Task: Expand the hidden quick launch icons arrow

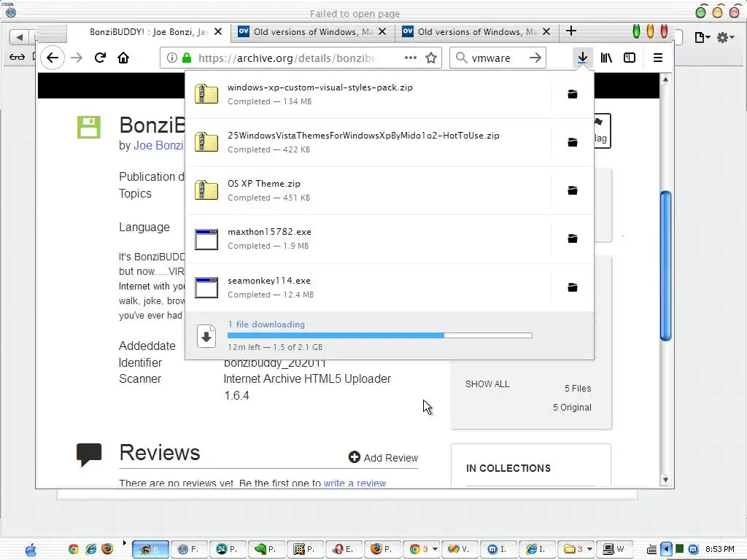Action: [x=124, y=542]
